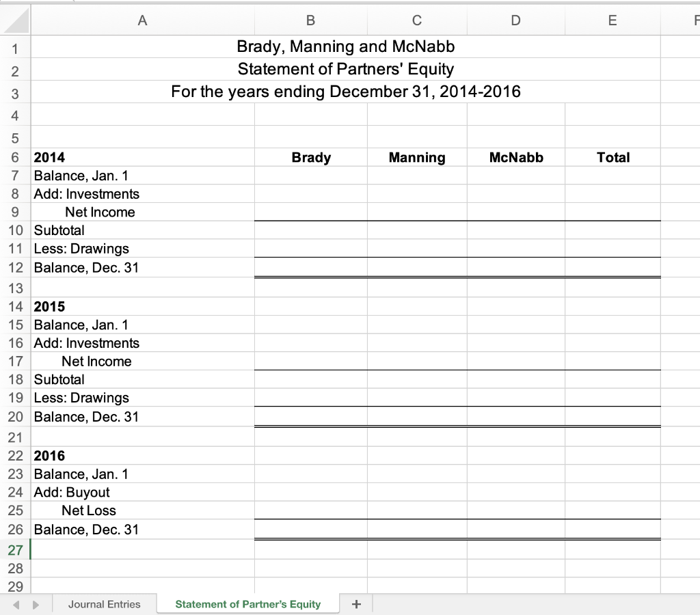This screenshot has width=700, height=615.
Task: Select McNabb's 2015 Investments cell row 16
Action: tap(515, 343)
